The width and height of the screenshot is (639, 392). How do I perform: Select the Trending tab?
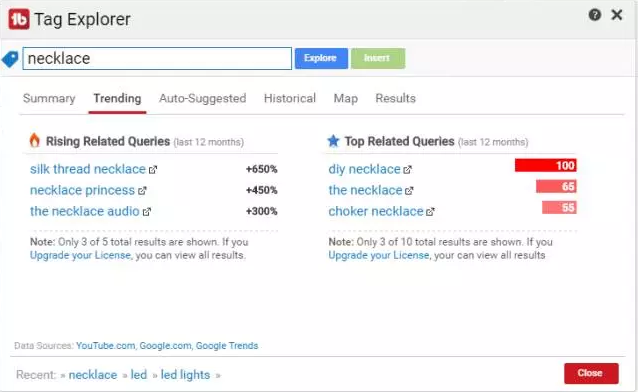pos(117,98)
